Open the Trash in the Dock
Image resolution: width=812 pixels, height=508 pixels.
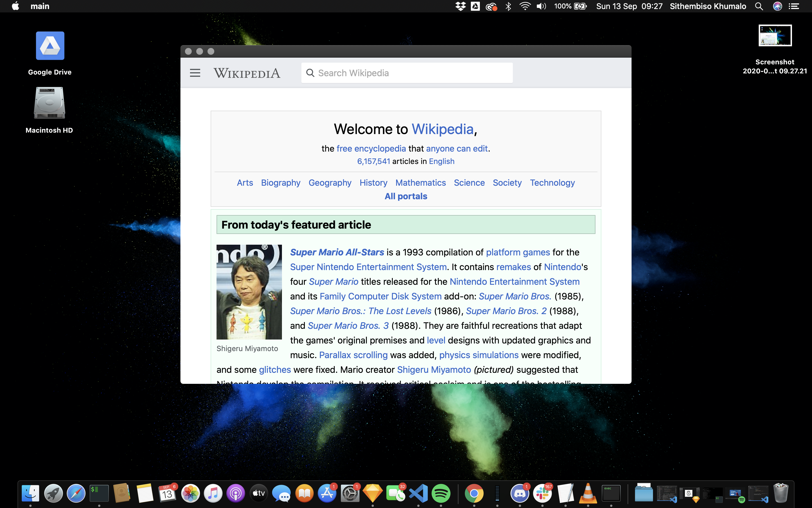coord(780,493)
